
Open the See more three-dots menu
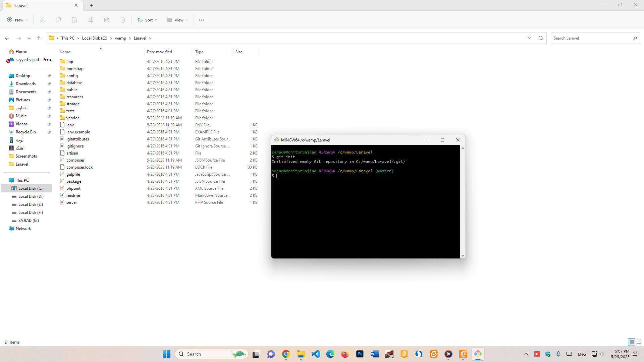(x=202, y=20)
